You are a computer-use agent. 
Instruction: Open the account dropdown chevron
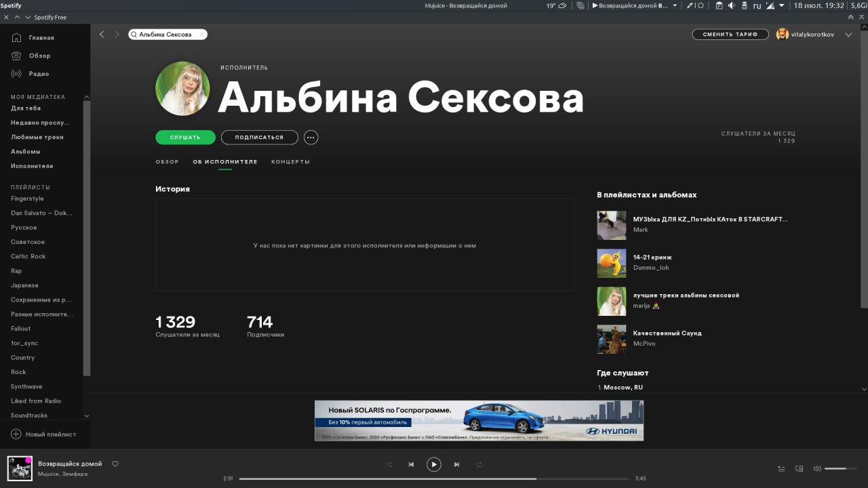coord(848,35)
